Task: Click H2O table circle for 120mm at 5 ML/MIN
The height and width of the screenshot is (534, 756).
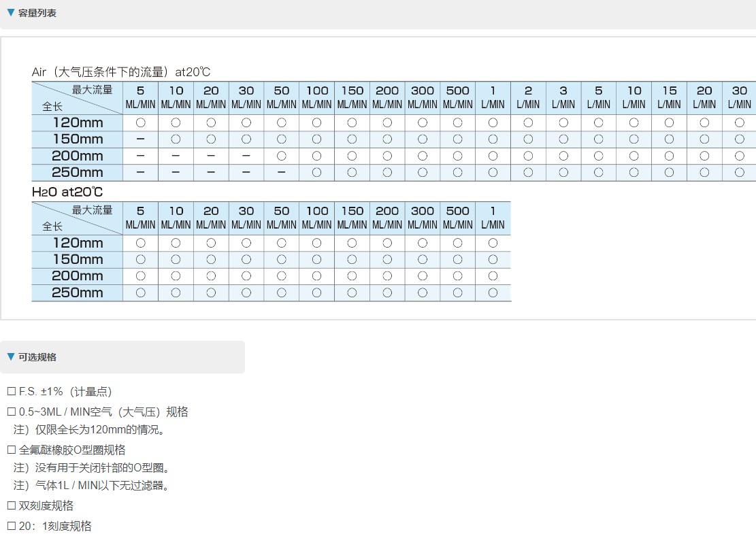Action: (x=141, y=243)
